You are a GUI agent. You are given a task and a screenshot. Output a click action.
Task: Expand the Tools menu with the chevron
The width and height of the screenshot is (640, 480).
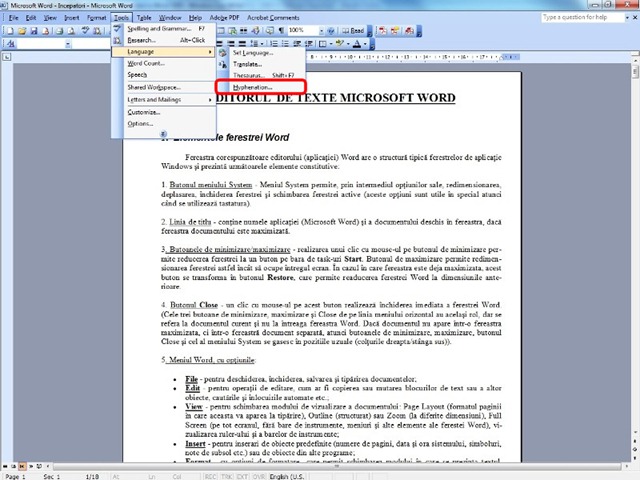tap(163, 133)
